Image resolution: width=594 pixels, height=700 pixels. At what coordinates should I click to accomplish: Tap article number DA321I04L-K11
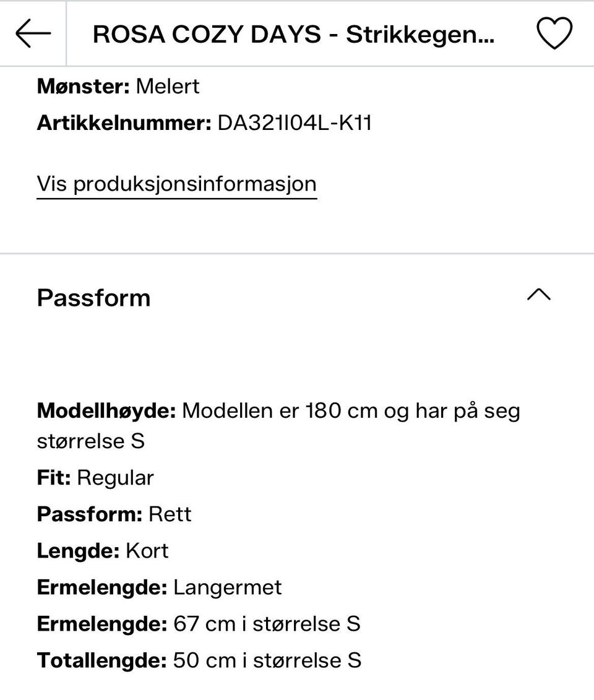pyautogui.click(x=294, y=123)
